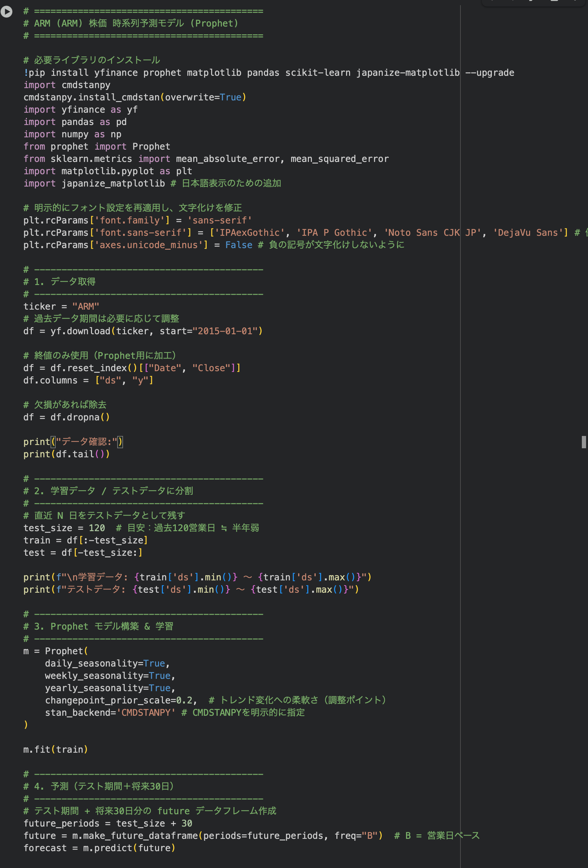This screenshot has height=868, width=588.
Task: Click the '# 2. 学習データ / テストデータに分割' comment
Action: (x=108, y=491)
